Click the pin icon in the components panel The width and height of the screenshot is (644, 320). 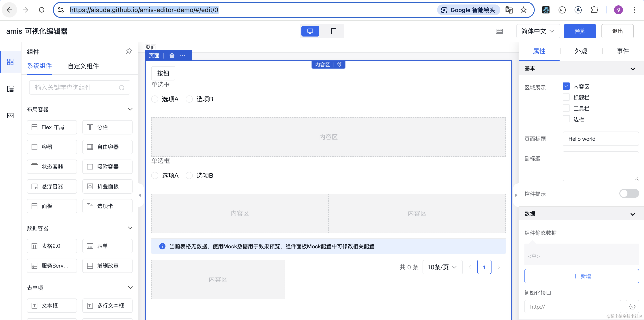[x=129, y=51]
